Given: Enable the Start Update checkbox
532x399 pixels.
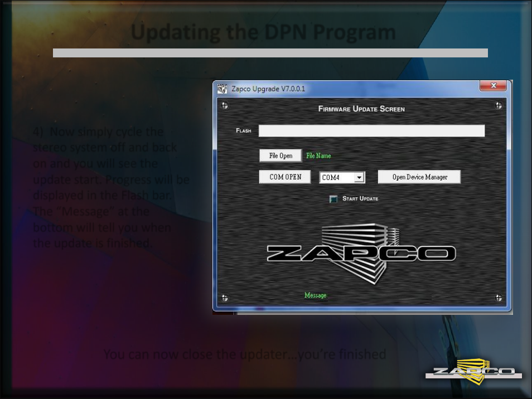Looking at the screenshot, I should pos(333,199).
